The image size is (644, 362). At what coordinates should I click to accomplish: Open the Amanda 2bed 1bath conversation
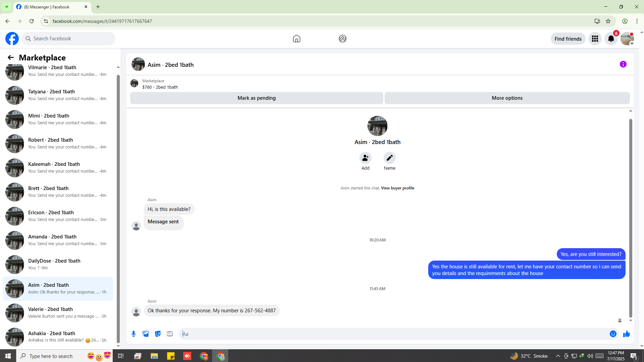(58, 240)
